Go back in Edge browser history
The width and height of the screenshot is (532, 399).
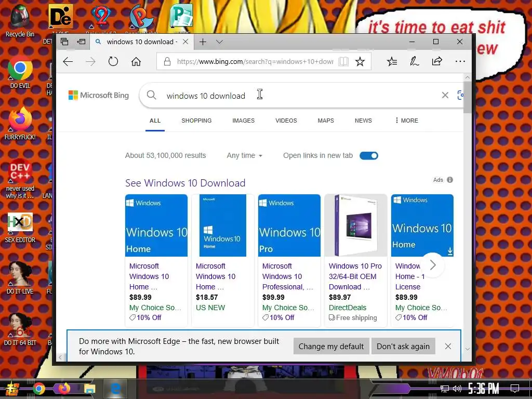point(68,61)
